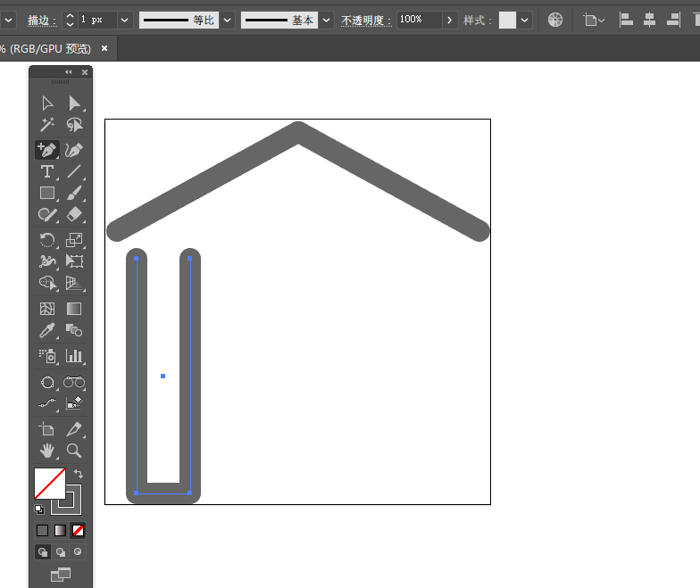Expand the 基本 brush definition dropdown
The image size is (700, 588).
327,20
